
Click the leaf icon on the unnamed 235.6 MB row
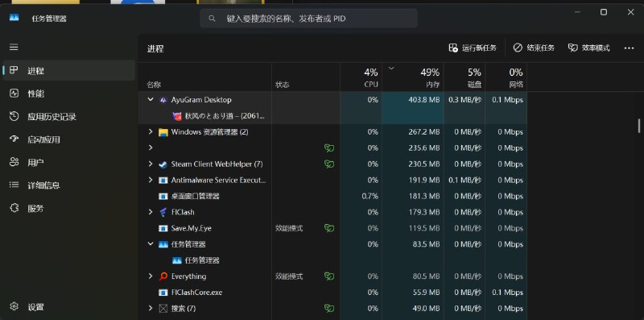click(329, 148)
